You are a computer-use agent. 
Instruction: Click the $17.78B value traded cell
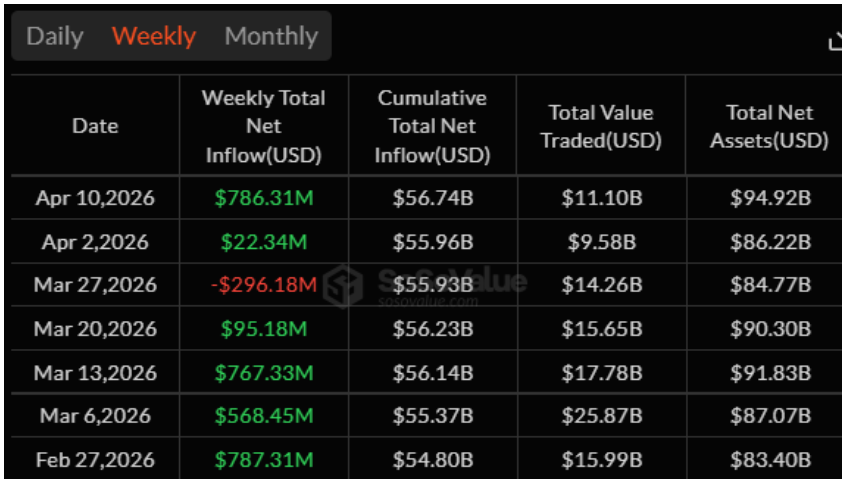pos(601,373)
